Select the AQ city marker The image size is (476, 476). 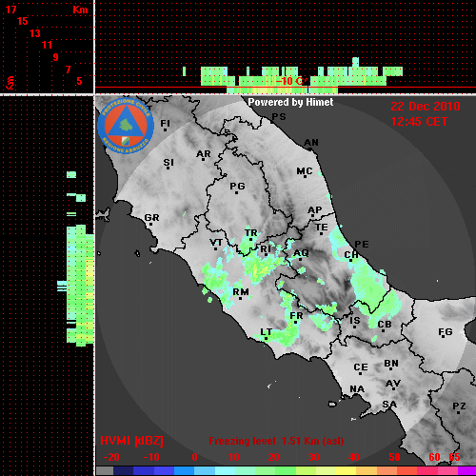click(x=300, y=259)
